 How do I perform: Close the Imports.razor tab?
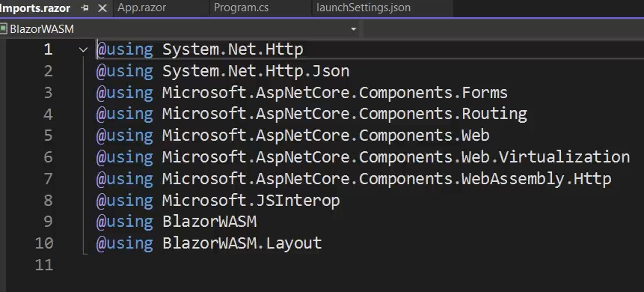click(x=102, y=8)
